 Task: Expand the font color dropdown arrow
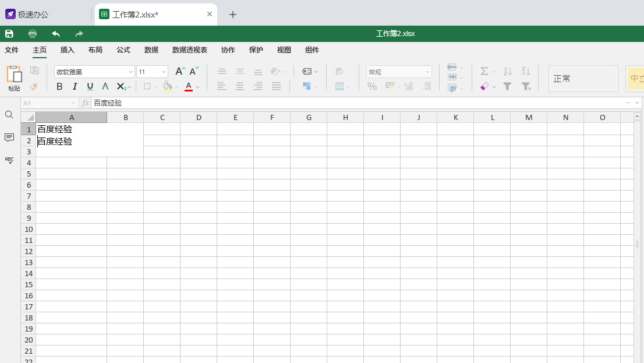point(197,87)
